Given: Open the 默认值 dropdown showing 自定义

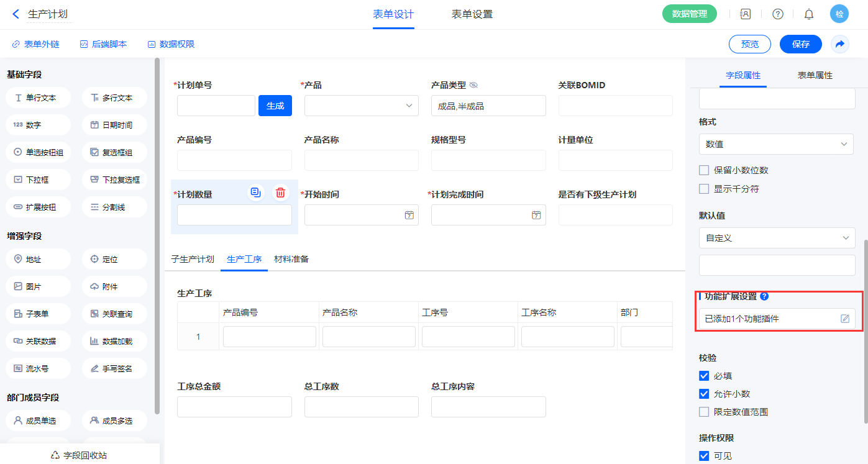Looking at the screenshot, I should click(x=777, y=238).
